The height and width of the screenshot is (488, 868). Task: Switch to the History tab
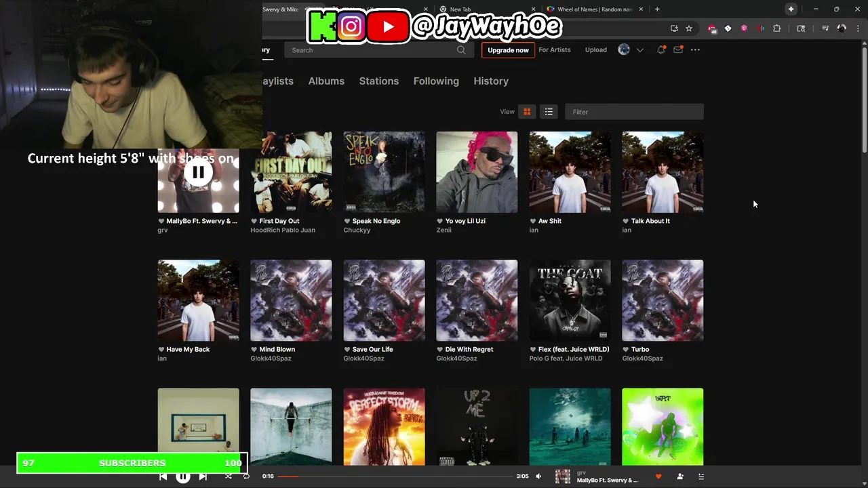click(491, 81)
